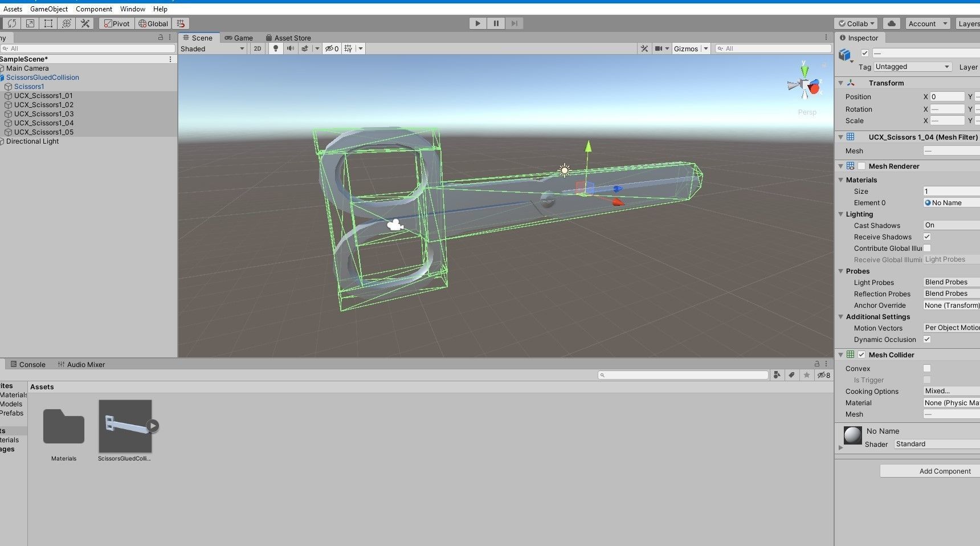Click the directional light sun icon in the scene
This screenshot has height=546, width=980.
point(564,170)
